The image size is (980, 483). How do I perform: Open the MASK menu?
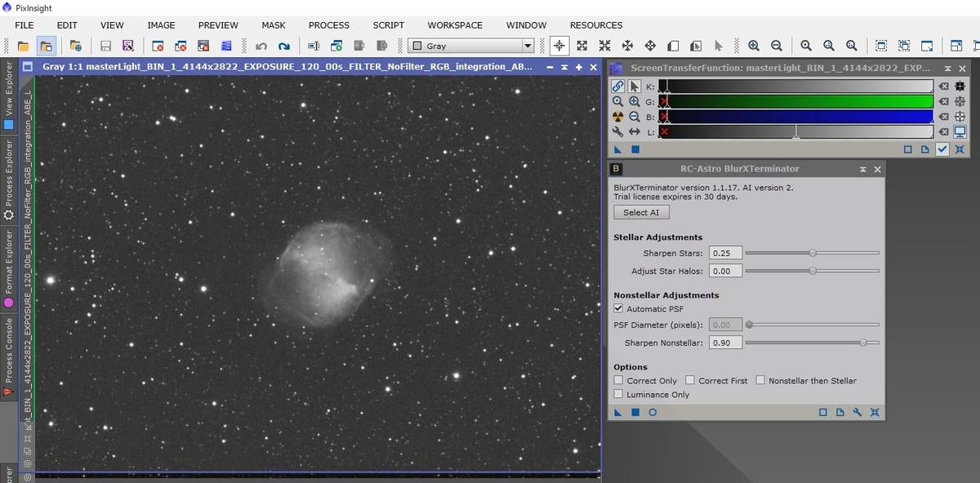point(274,25)
